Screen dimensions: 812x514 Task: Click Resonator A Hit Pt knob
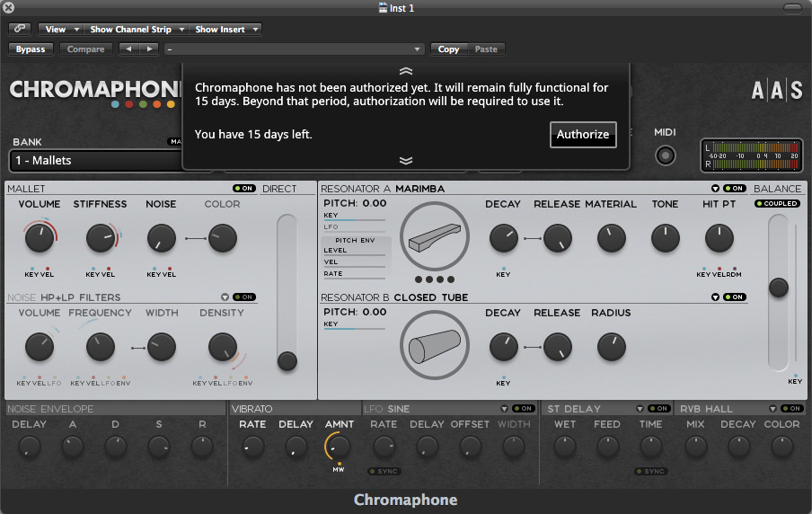point(719,238)
